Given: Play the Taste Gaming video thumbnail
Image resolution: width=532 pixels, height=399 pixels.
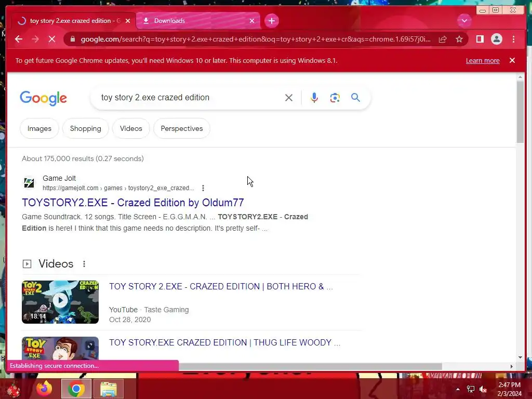Looking at the screenshot, I should point(60,302).
